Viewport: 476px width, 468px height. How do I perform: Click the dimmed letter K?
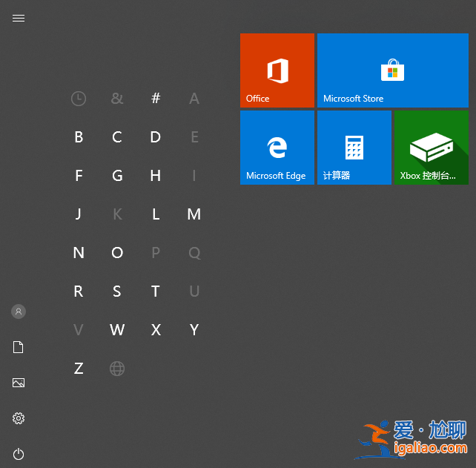117,214
